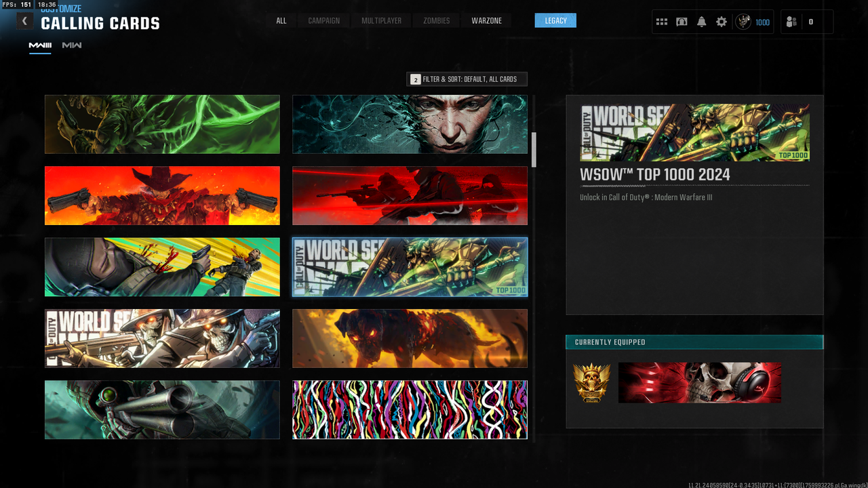The height and width of the screenshot is (488, 868).
Task: Switch to the CAMPAIGN category tab
Action: [x=324, y=21]
